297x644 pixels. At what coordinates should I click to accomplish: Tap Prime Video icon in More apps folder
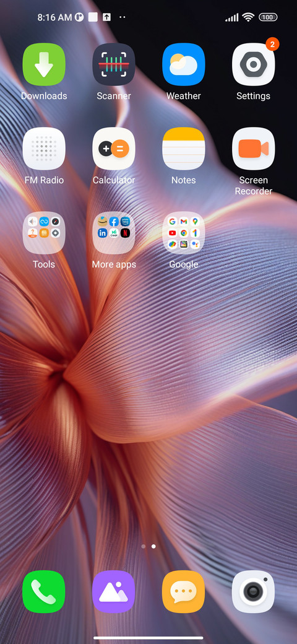(x=125, y=222)
